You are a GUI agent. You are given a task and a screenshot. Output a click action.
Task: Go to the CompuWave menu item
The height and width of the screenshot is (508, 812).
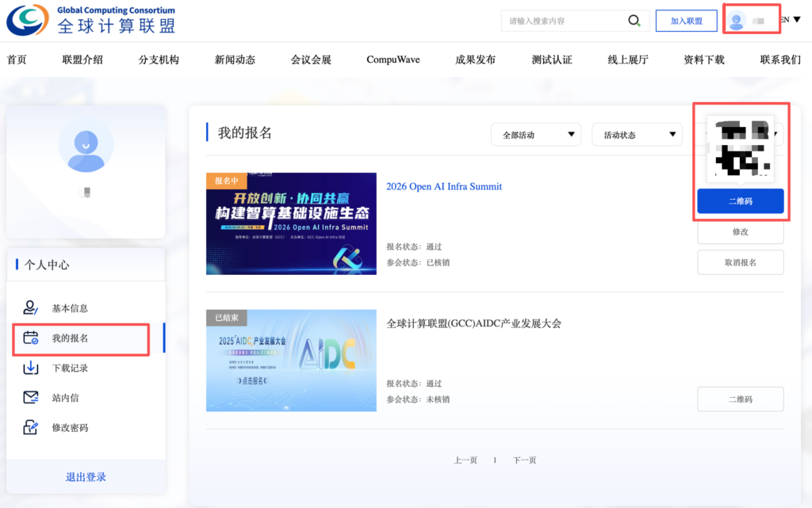(393, 59)
